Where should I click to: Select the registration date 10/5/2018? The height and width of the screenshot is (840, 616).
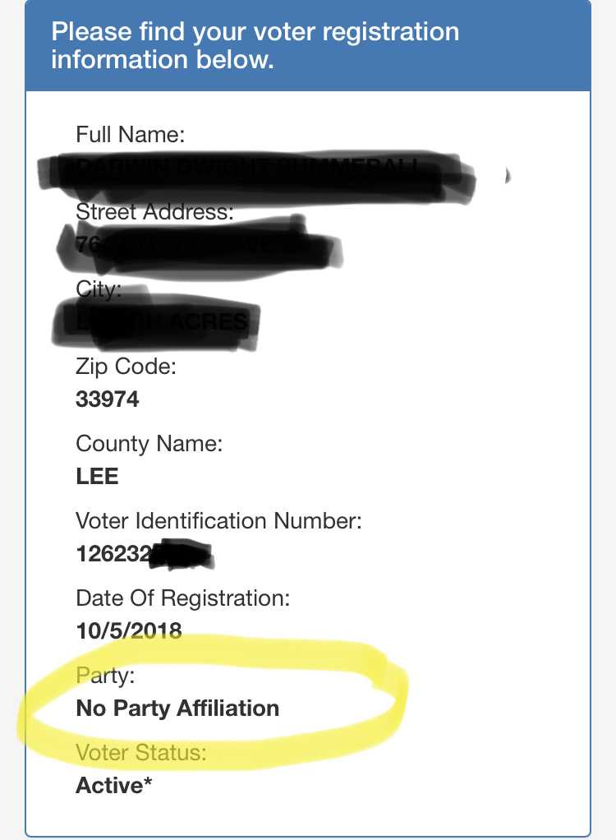pyautogui.click(x=129, y=630)
